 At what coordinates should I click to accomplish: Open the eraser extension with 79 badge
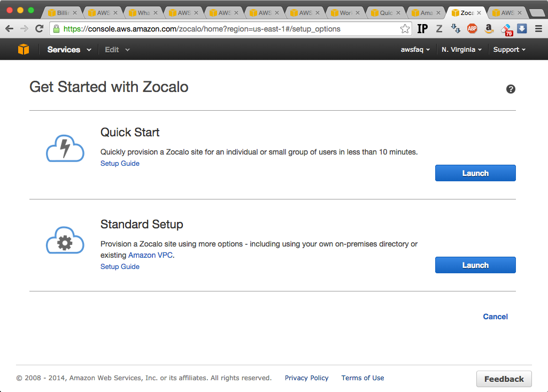pos(506,29)
